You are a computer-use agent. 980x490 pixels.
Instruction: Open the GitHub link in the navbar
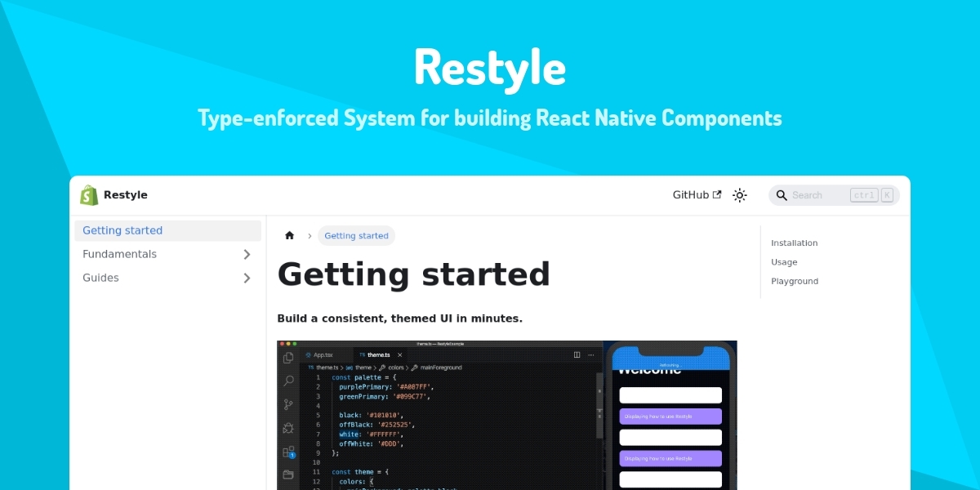point(697,195)
